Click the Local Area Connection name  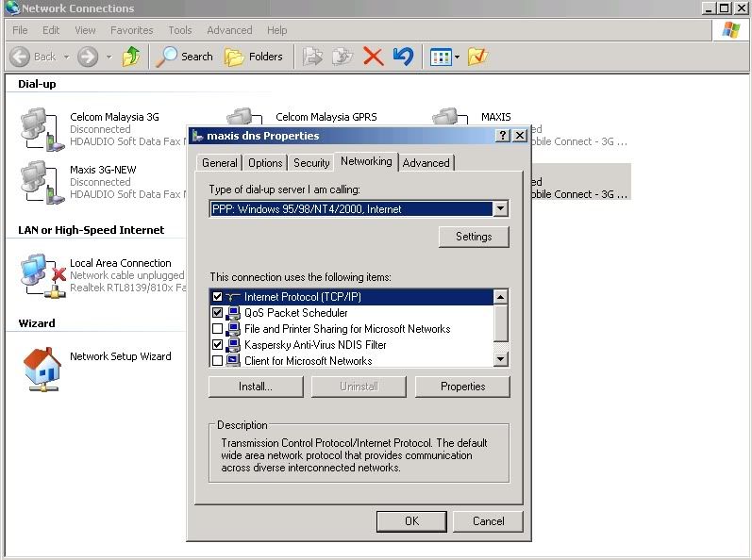(x=121, y=263)
